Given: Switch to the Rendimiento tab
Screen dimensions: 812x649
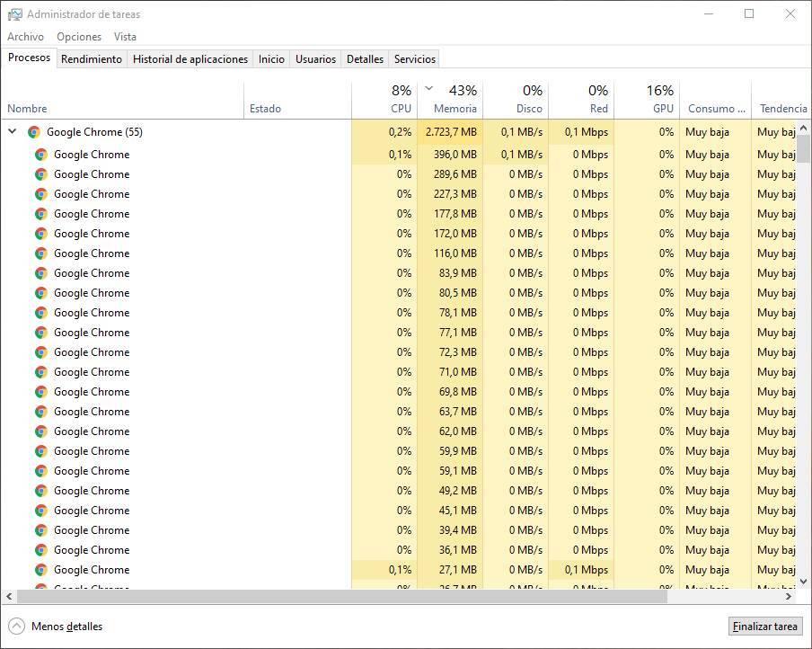Looking at the screenshot, I should [91, 58].
